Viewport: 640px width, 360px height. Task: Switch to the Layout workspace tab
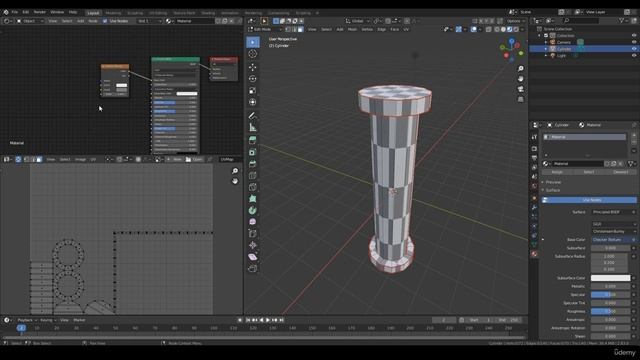click(x=93, y=13)
